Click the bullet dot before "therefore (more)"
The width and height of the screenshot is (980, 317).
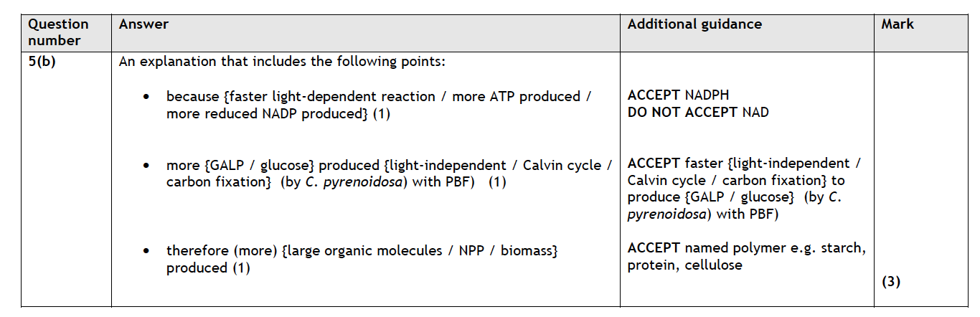[x=147, y=252]
